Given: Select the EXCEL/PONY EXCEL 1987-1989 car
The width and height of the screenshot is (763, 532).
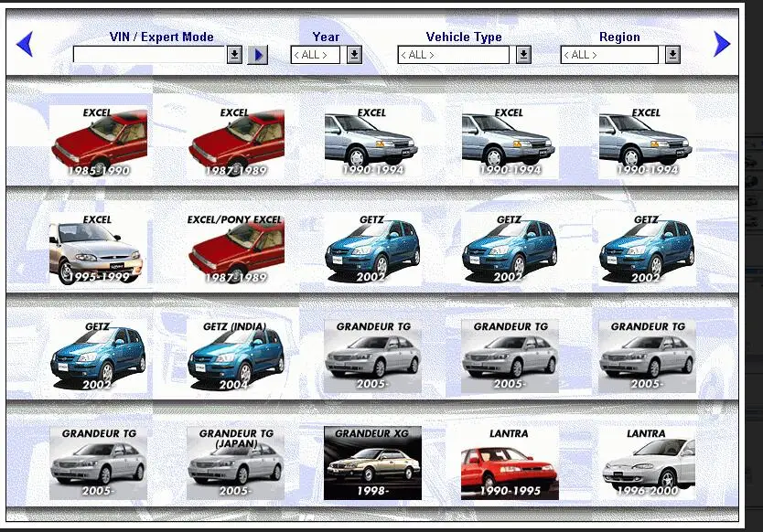Looking at the screenshot, I should (235, 249).
